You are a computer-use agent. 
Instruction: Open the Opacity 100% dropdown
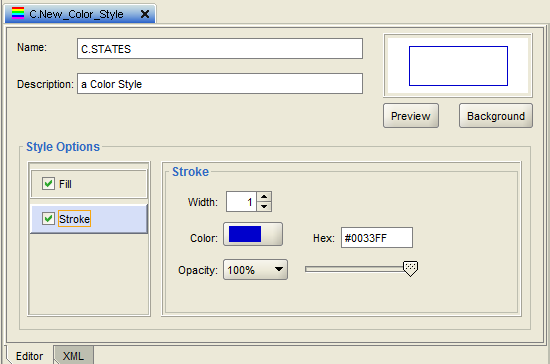point(255,269)
